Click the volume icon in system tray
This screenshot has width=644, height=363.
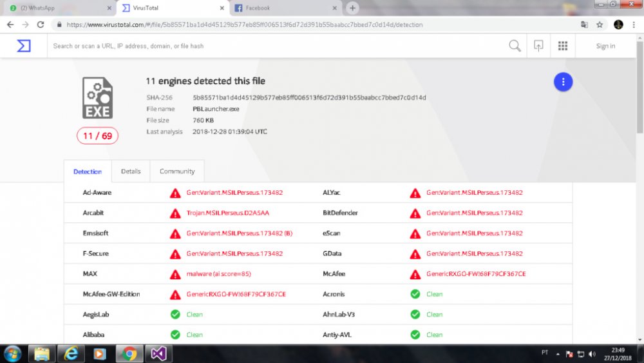[x=592, y=354]
